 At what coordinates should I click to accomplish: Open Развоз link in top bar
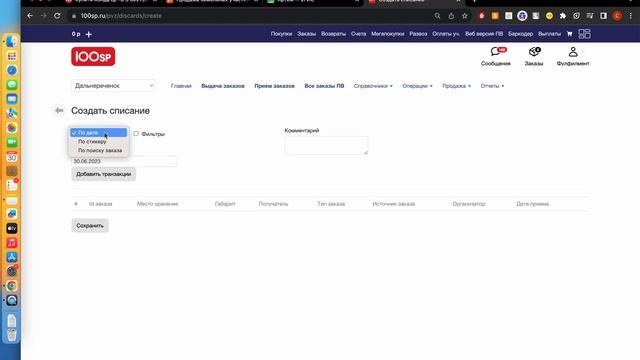[x=418, y=34]
